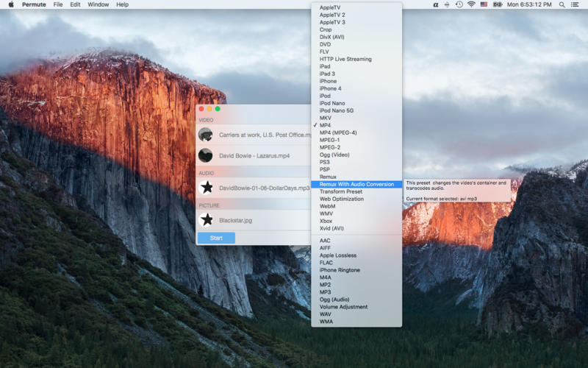
Task: Open the File menu
Action: tap(58, 4)
